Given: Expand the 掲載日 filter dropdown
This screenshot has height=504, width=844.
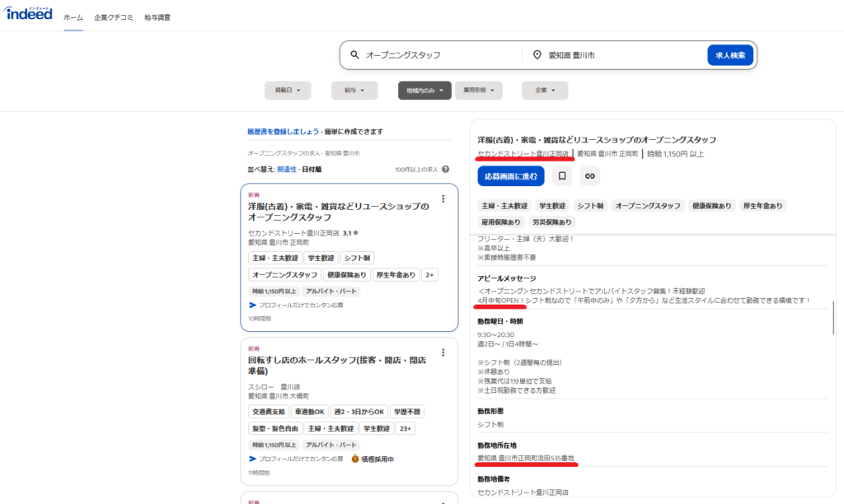Looking at the screenshot, I should click(x=288, y=91).
